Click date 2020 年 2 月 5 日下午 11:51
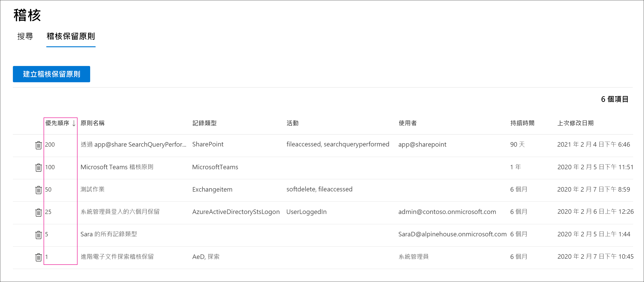The width and height of the screenshot is (644, 282). tap(595, 167)
